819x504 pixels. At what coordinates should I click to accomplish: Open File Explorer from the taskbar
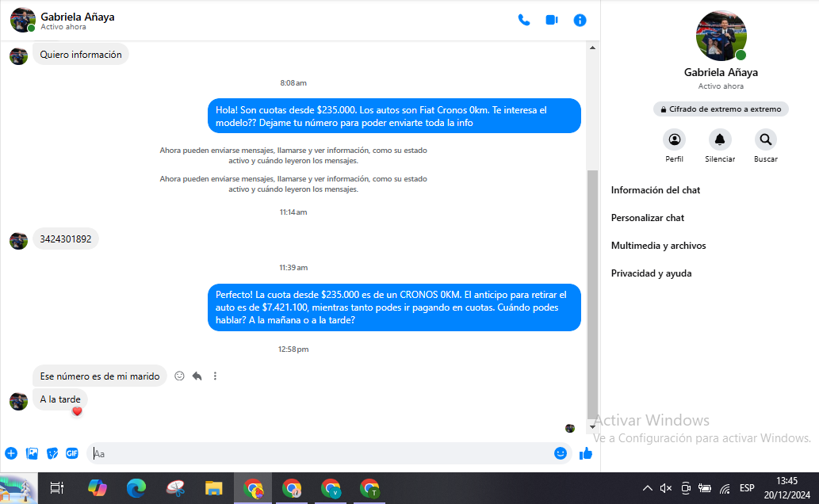coord(213,488)
